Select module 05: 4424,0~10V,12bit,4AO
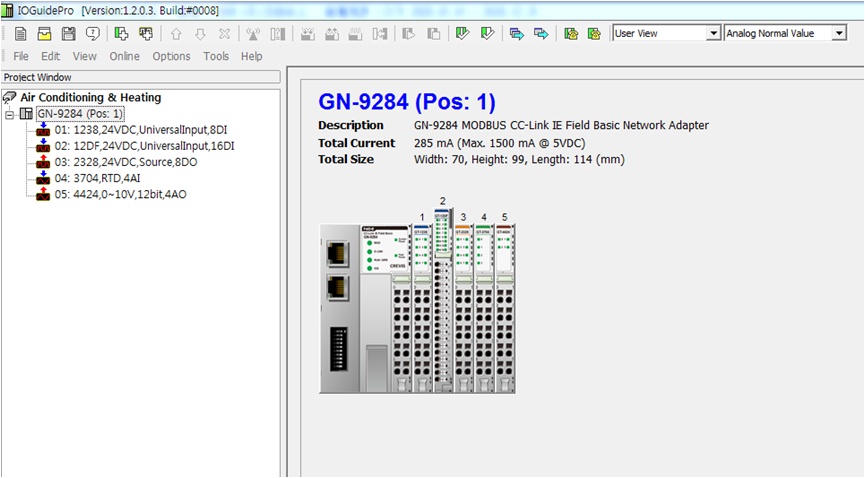This screenshot has height=478, width=865. tap(120, 194)
